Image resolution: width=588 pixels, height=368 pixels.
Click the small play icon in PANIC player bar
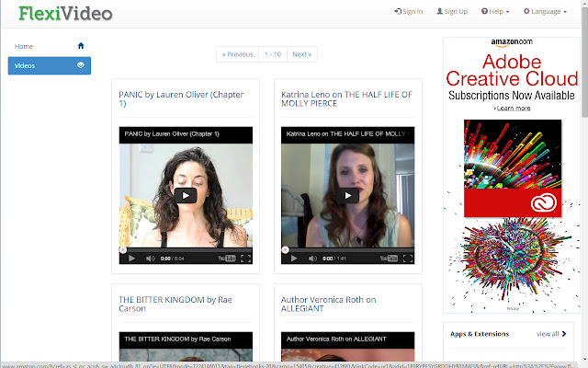pyautogui.click(x=131, y=259)
